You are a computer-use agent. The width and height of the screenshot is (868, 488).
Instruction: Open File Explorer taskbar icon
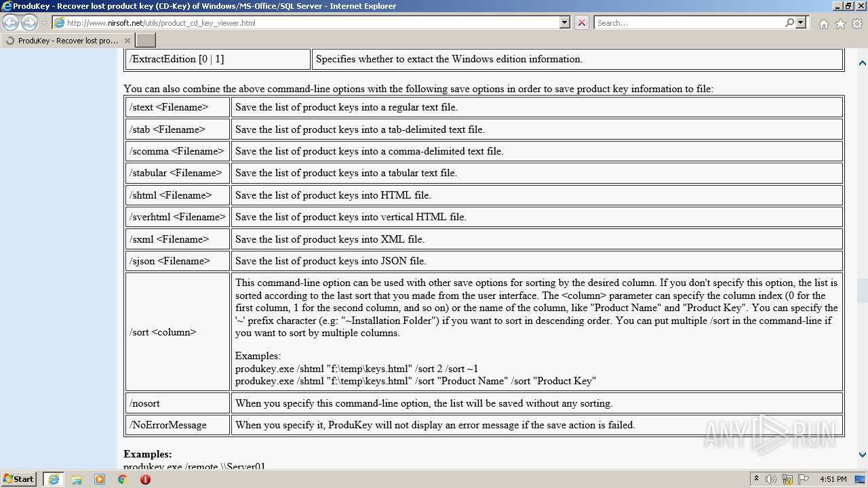pos(77,479)
